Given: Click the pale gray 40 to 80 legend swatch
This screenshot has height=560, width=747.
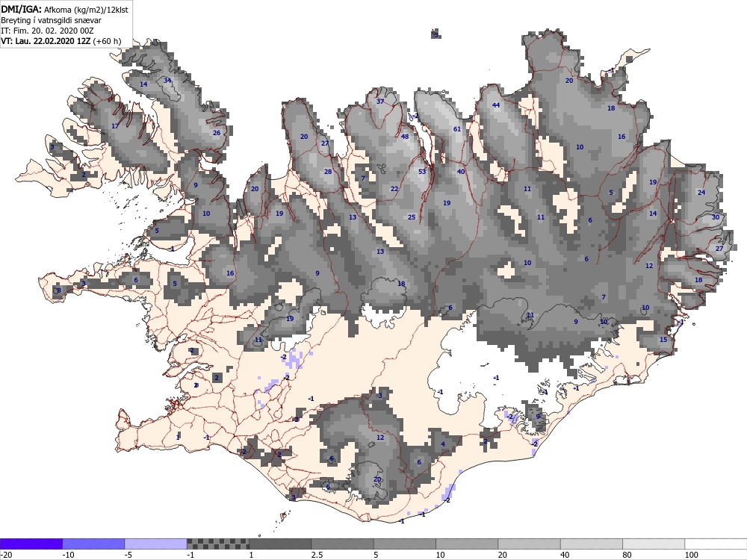Looking at the screenshot, I should click(591, 544).
